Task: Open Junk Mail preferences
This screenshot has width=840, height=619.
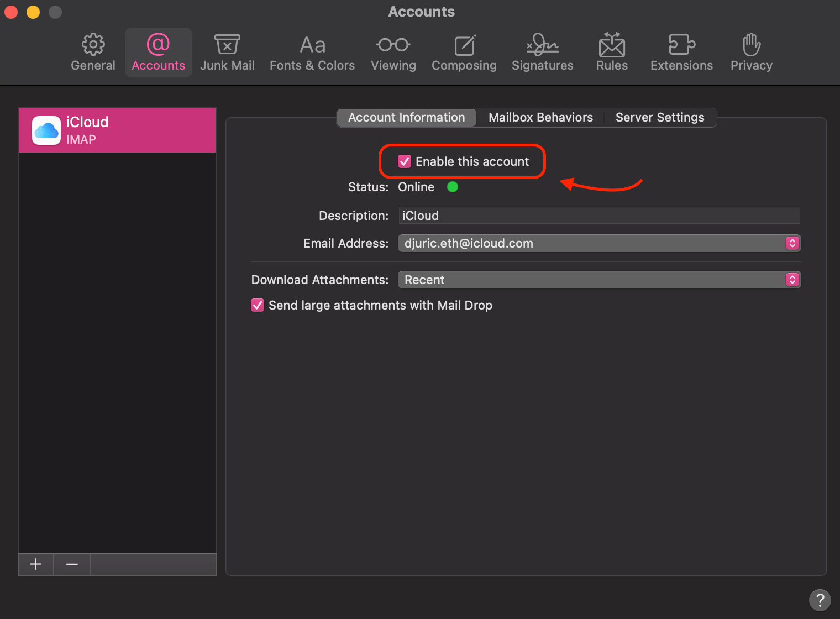Action: click(227, 53)
